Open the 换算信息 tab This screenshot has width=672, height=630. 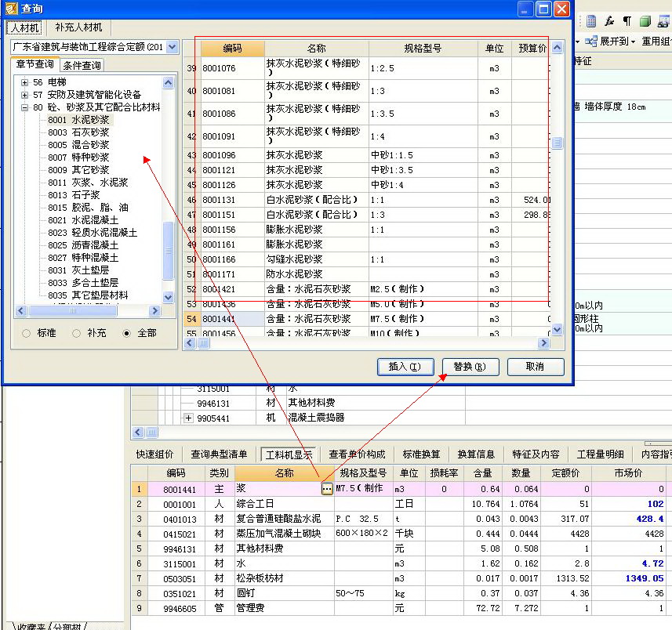tap(476, 454)
